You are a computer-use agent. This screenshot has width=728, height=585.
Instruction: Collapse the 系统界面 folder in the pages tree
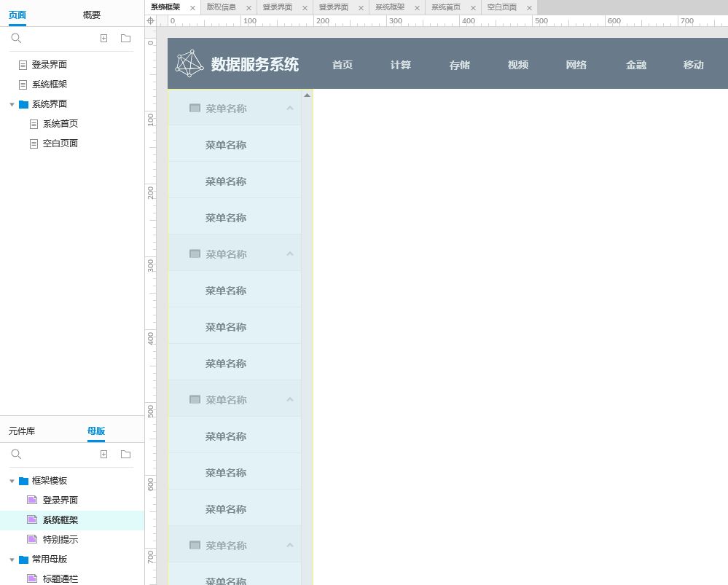tap(12, 104)
